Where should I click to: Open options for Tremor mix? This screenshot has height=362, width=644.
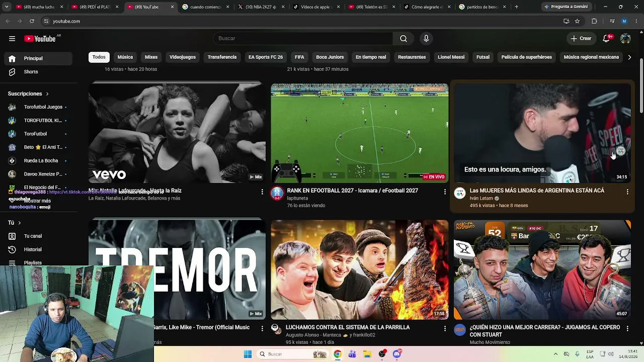point(262,328)
